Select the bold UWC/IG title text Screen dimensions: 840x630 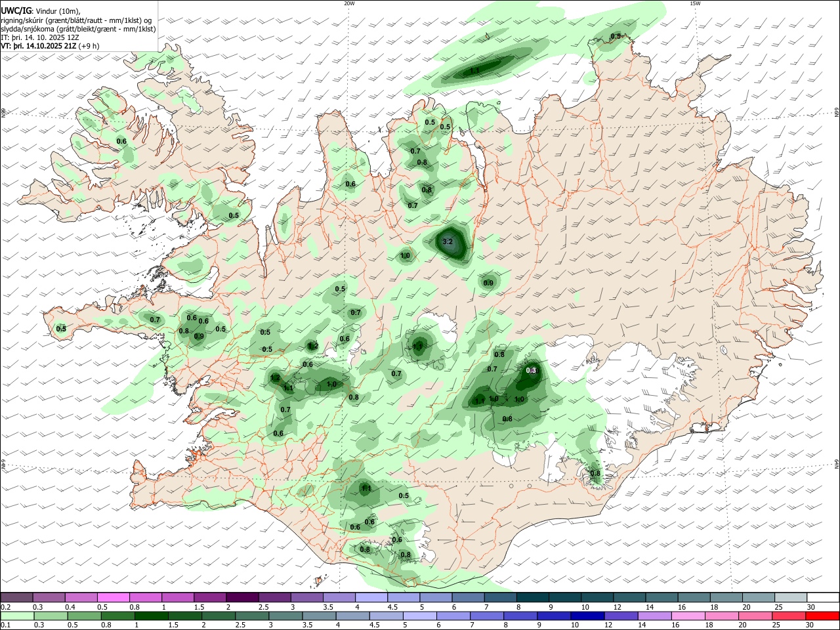point(15,10)
